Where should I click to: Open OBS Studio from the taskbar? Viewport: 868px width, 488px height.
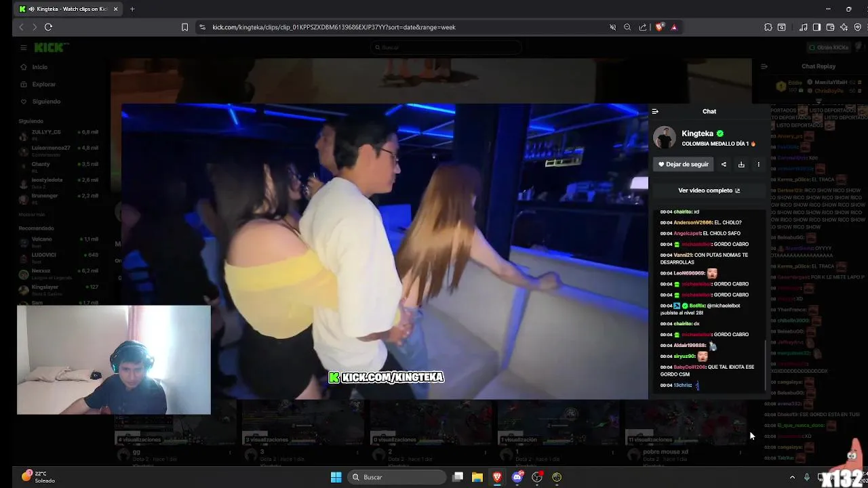(x=537, y=477)
